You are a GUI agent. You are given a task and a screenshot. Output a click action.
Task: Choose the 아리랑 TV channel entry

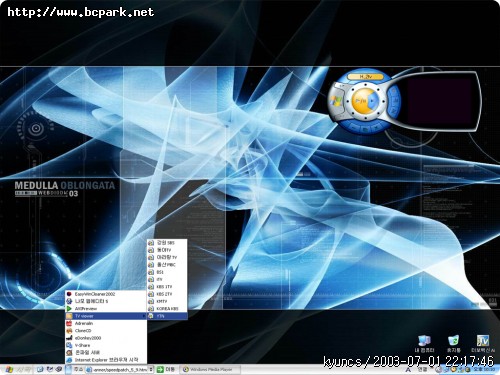(167, 257)
